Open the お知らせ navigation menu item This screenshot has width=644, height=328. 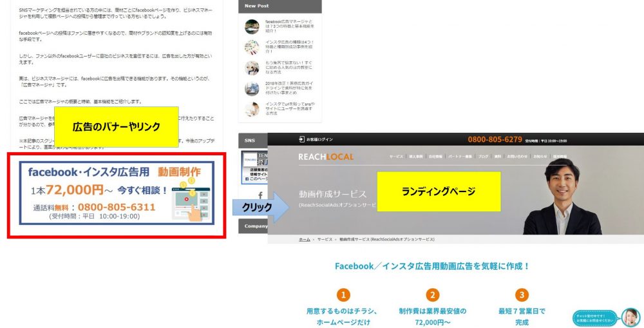[x=540, y=157]
